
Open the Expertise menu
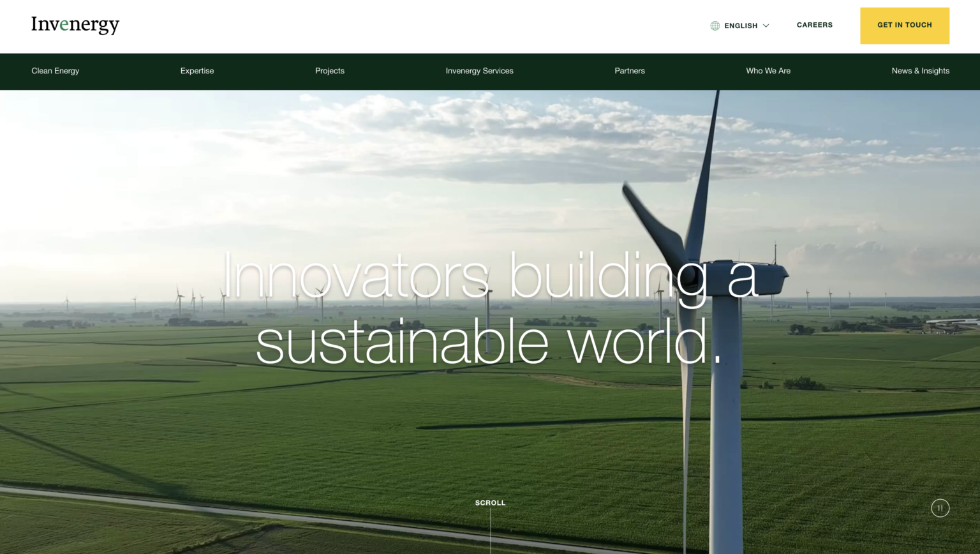tap(197, 71)
